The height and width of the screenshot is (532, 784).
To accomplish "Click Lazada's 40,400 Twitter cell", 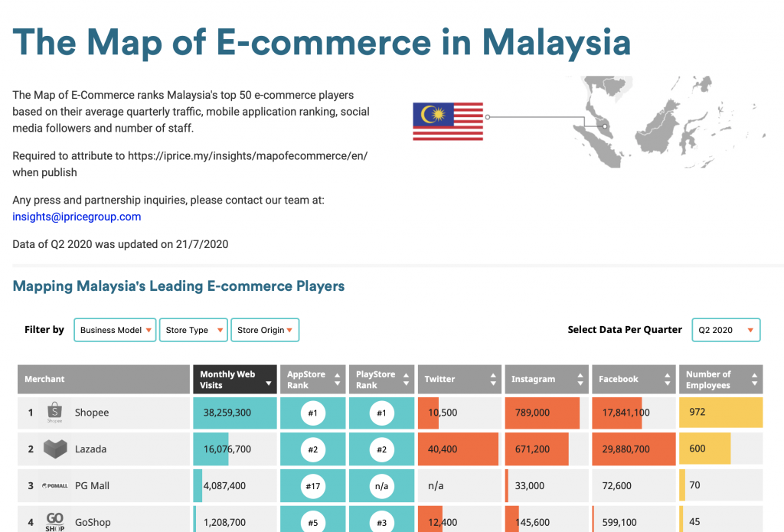I will [x=459, y=449].
